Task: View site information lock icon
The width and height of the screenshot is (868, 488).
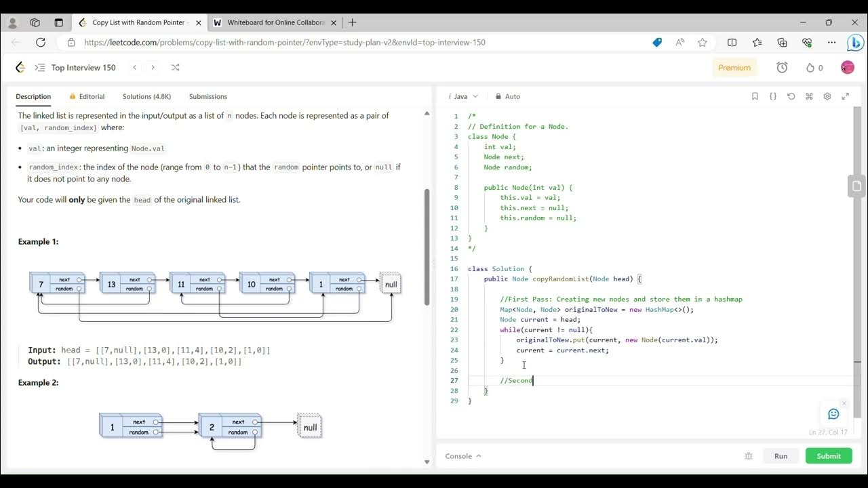Action: click(71, 42)
